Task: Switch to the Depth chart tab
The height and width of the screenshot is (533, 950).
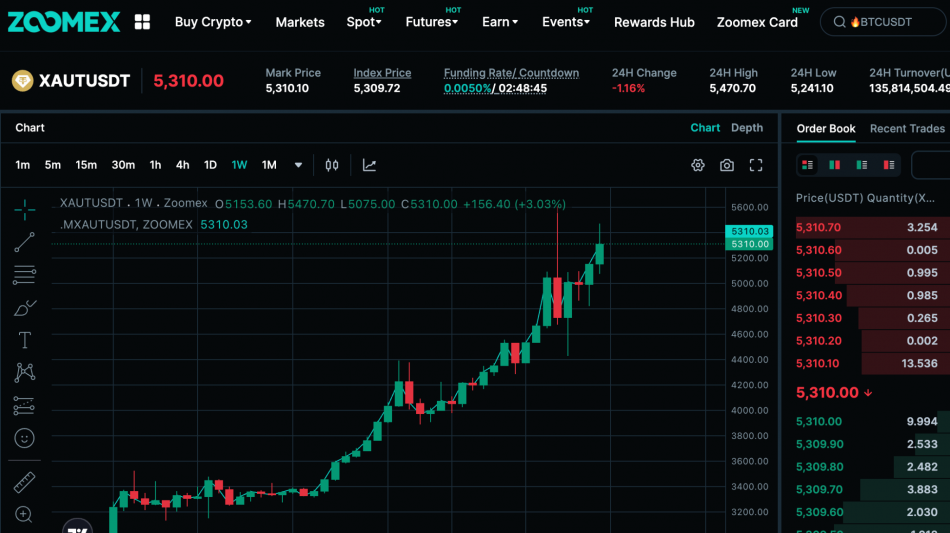Action: coord(747,128)
